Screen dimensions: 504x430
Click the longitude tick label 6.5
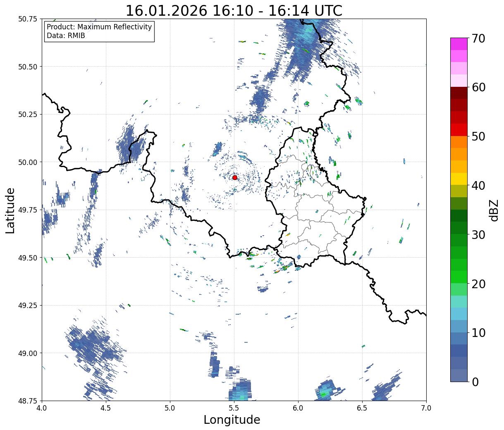coord(362,408)
